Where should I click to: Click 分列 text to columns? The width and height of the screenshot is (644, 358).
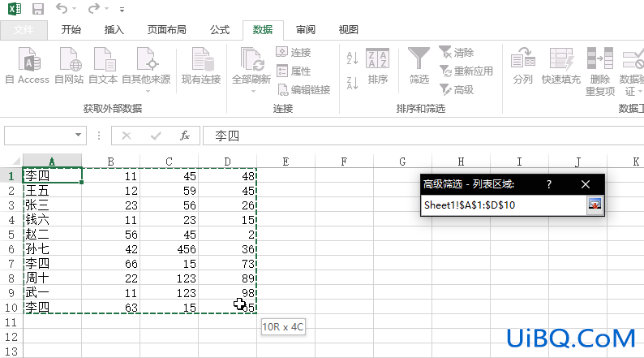click(522, 66)
